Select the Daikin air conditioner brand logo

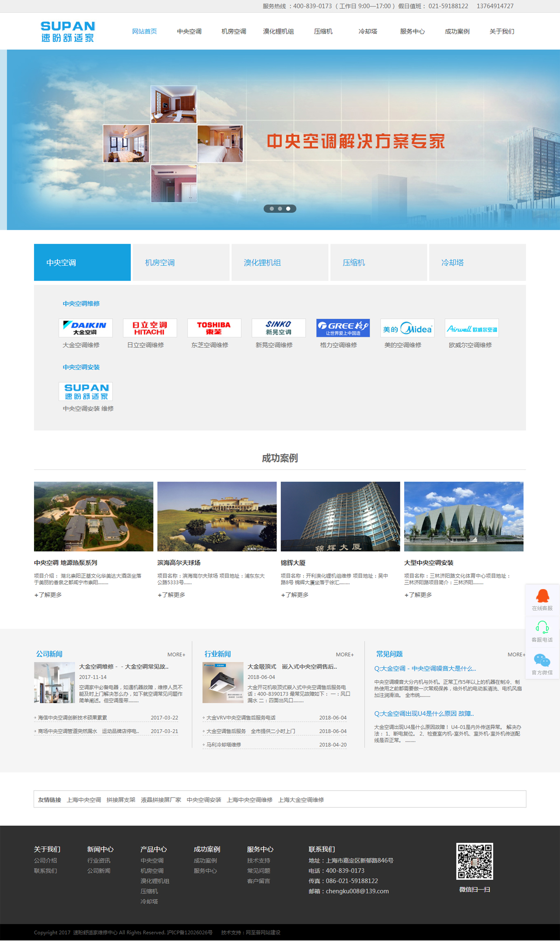tap(85, 328)
